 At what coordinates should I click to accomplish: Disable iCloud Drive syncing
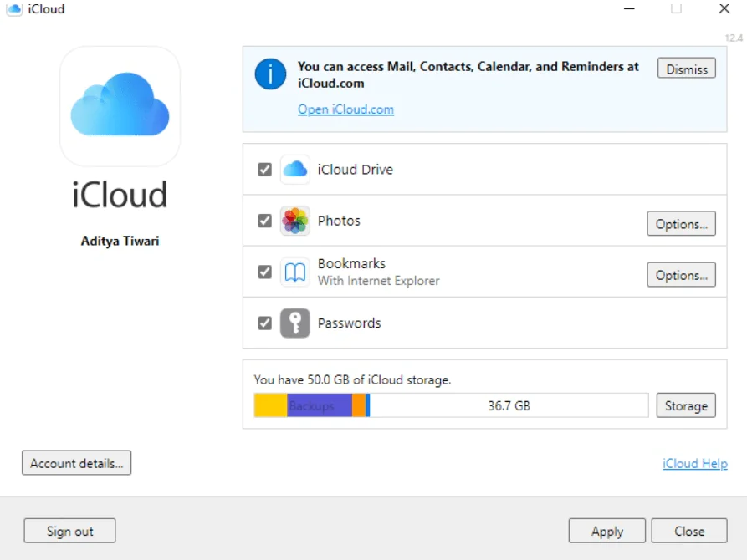coord(264,169)
